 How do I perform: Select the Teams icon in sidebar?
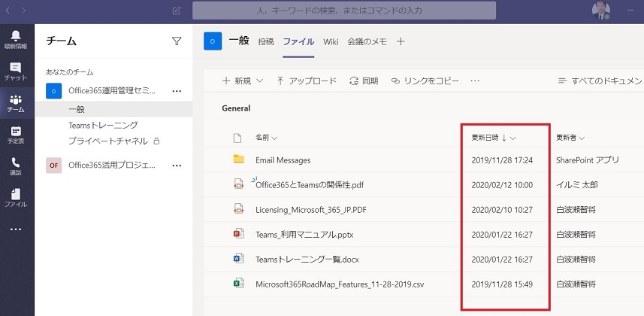click(x=16, y=103)
